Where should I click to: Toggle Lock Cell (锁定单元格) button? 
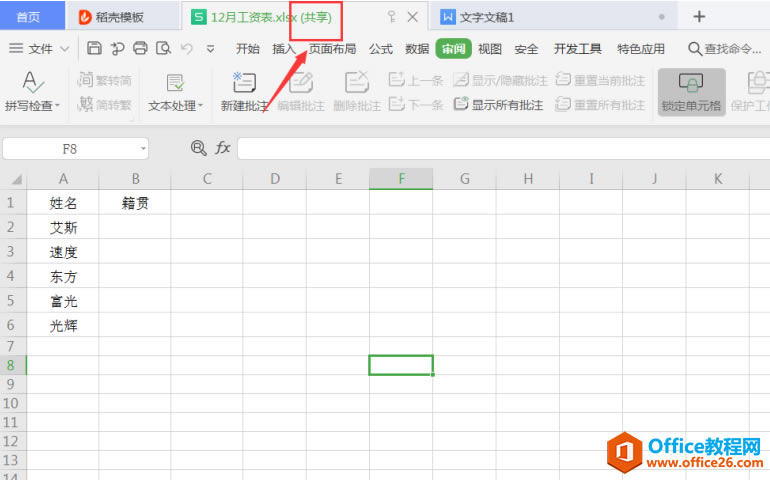pyautogui.click(x=691, y=92)
